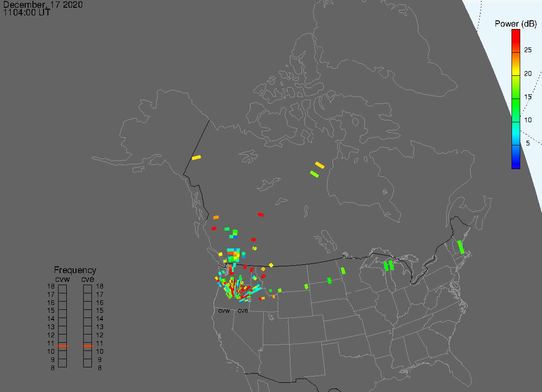Viewport: 542px width, 392px height.
Task: Click the 5 tick label on power scale
Action: pos(528,143)
